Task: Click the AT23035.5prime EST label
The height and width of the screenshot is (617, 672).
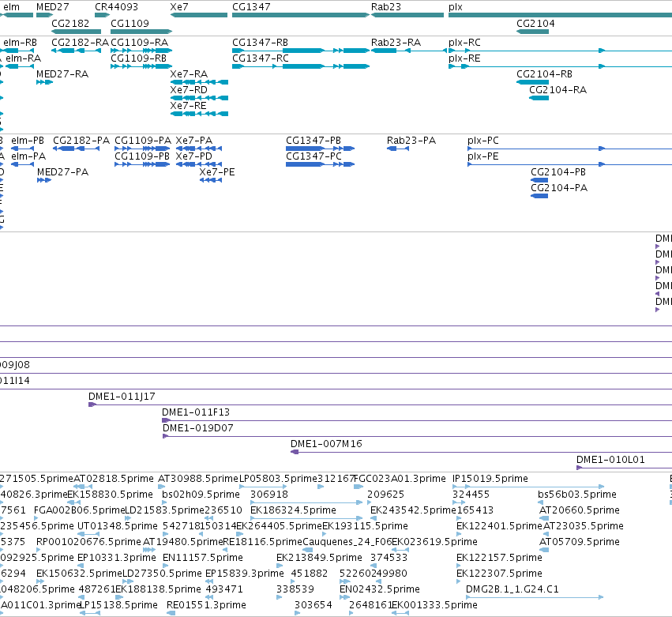Action: [x=584, y=526]
